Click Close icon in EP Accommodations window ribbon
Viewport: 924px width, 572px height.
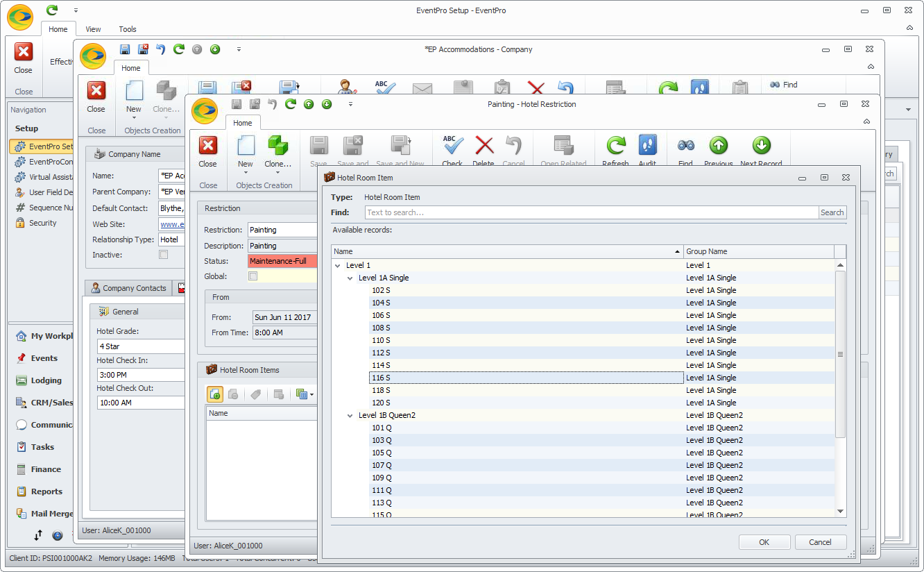(96, 91)
